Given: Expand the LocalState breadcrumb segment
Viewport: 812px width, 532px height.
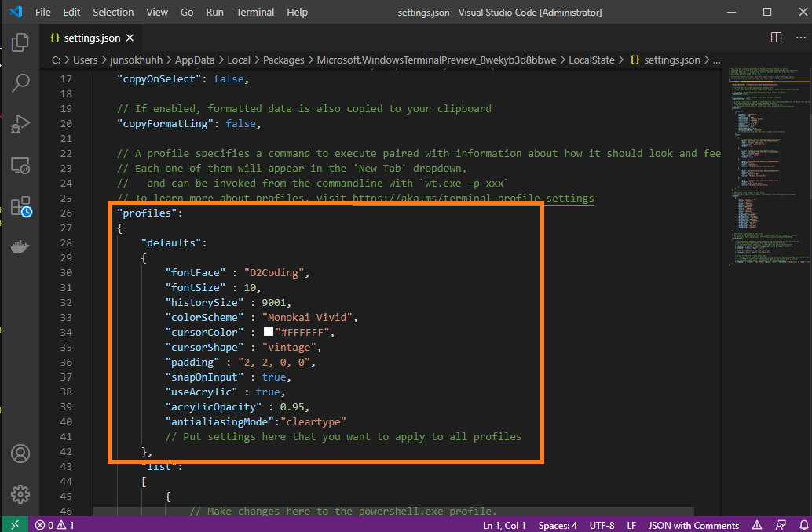Looking at the screenshot, I should pyautogui.click(x=591, y=60).
